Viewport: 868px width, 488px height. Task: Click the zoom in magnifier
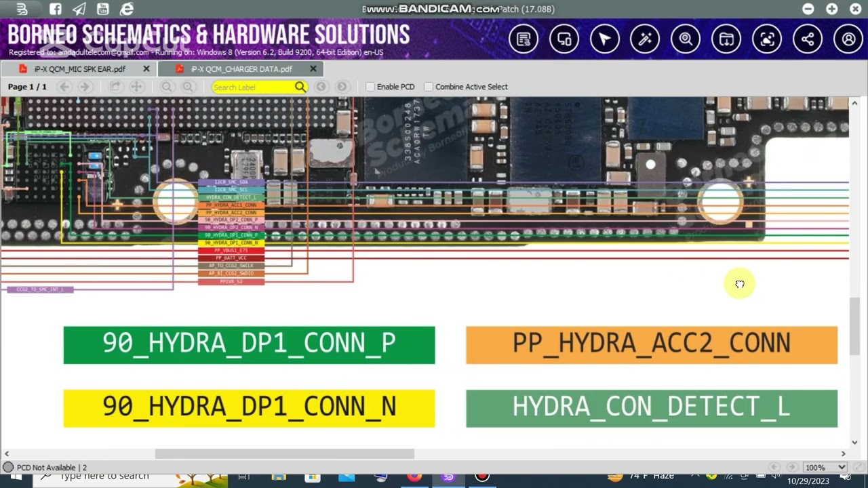click(x=188, y=87)
